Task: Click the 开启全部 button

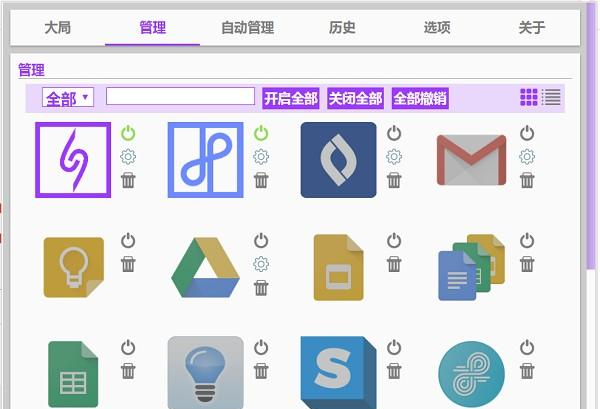Action: tap(291, 98)
